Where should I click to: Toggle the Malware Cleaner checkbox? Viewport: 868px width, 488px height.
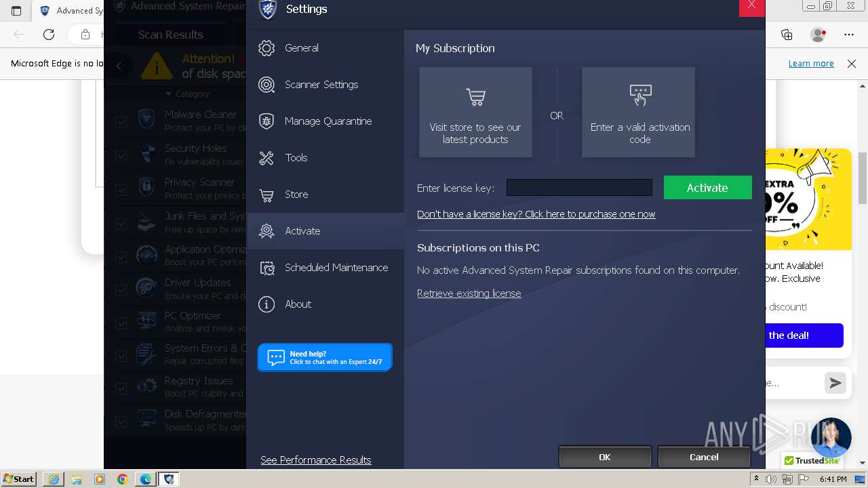point(121,122)
